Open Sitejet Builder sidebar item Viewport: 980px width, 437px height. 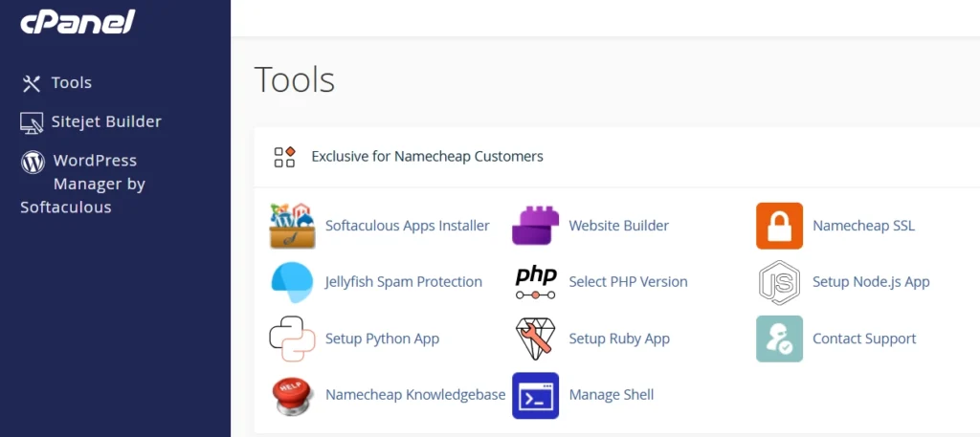106,121
